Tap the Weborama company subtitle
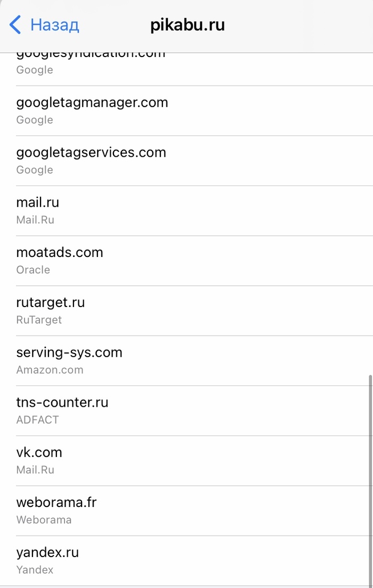Screen dimensions: 373x588 (44, 520)
